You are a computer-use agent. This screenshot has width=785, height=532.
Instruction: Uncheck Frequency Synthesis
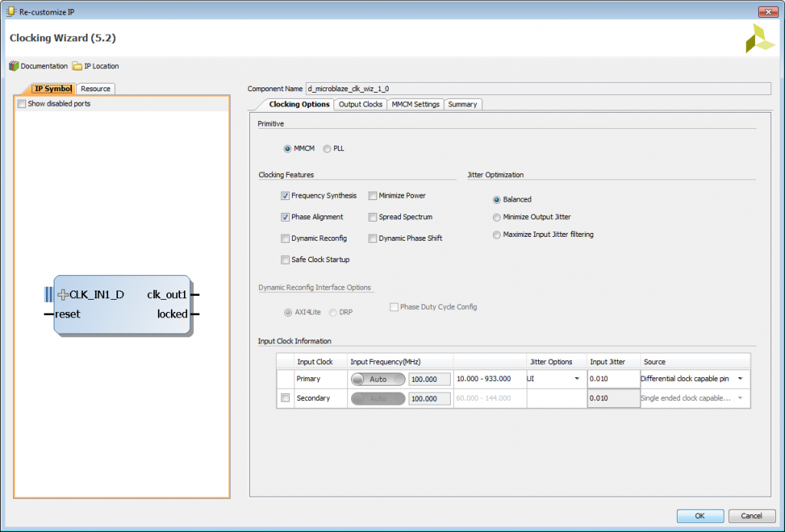point(286,195)
